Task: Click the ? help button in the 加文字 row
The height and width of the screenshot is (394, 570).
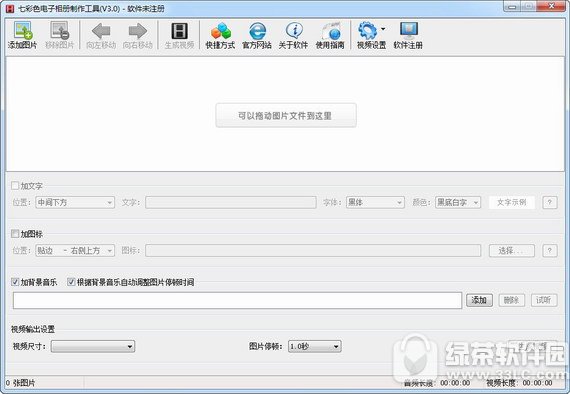Action: [x=550, y=202]
